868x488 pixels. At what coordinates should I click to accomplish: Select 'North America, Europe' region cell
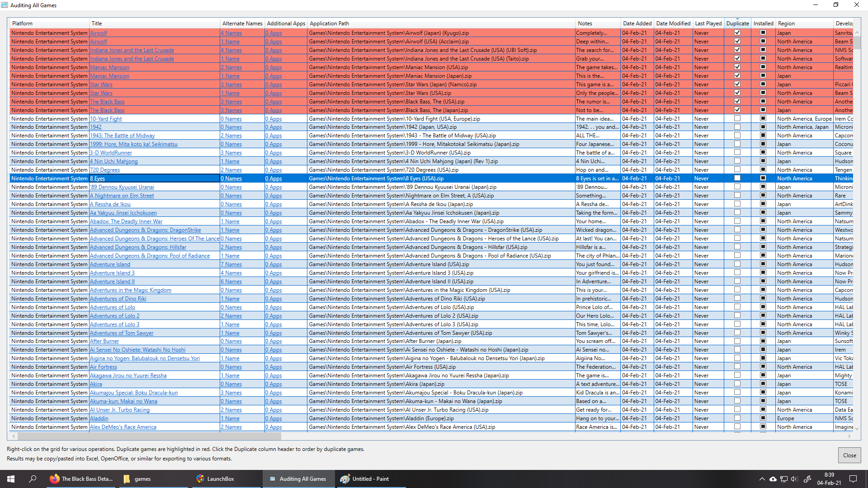pyautogui.click(x=804, y=119)
